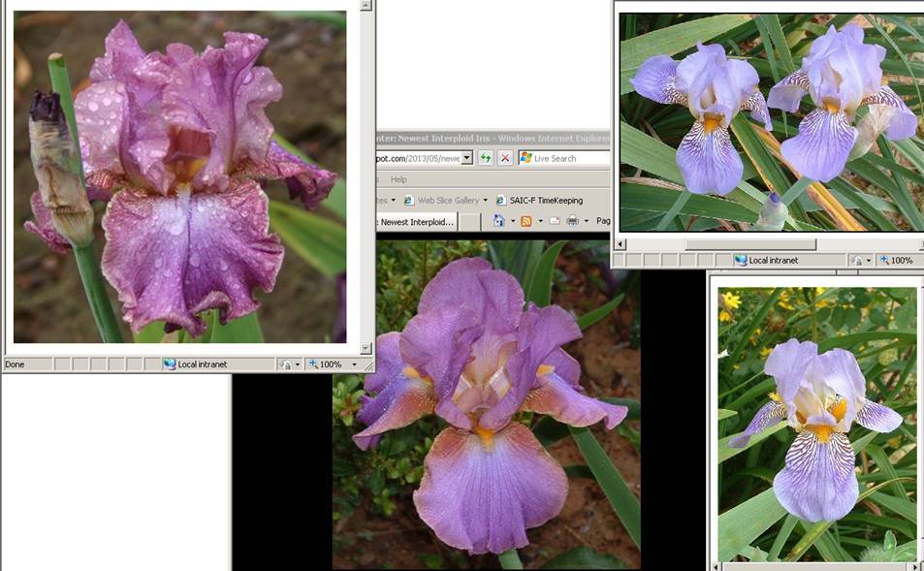The image size is (924, 571).
Task: Open the security dropdown arrow in the pink iris window
Action: [x=297, y=365]
